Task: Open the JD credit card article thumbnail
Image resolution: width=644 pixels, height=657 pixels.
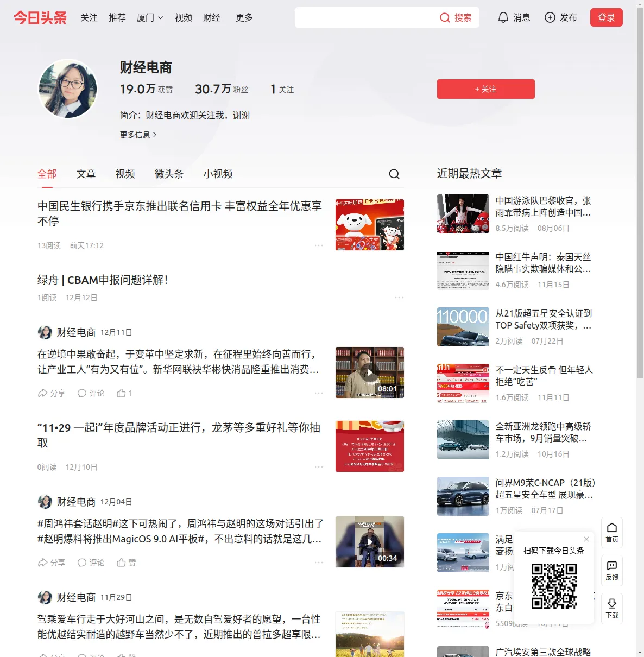Action: [370, 225]
